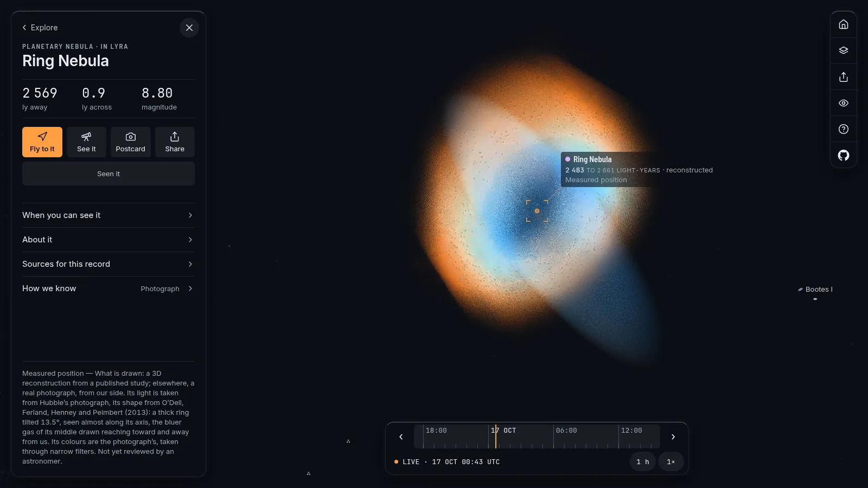Click the Postcard camera button
This screenshot has height=488, width=868.
click(131, 142)
